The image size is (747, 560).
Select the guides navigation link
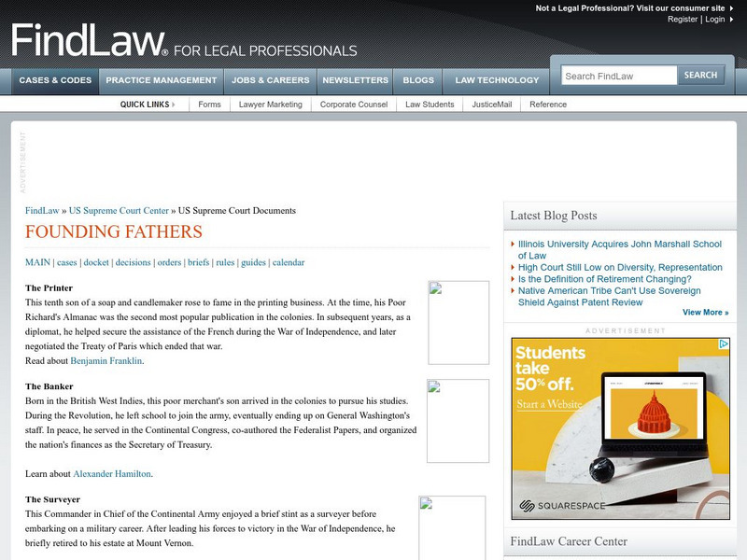click(x=253, y=262)
